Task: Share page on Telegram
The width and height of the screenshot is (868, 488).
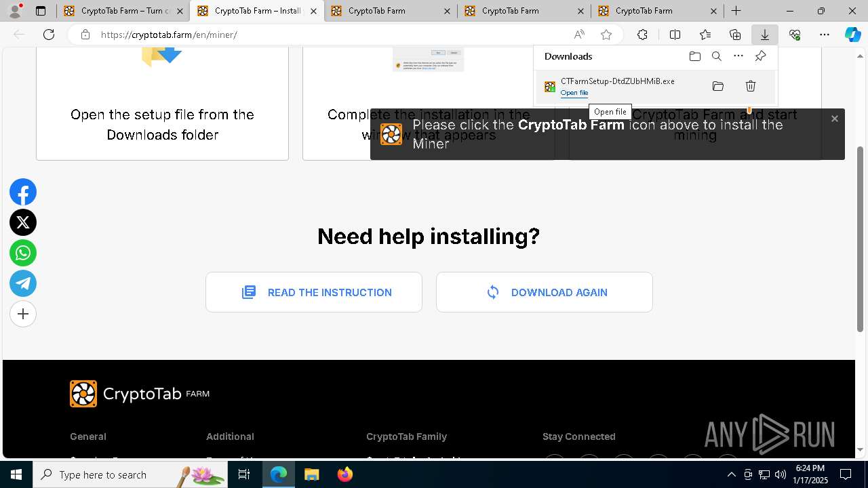Action: coord(23,283)
